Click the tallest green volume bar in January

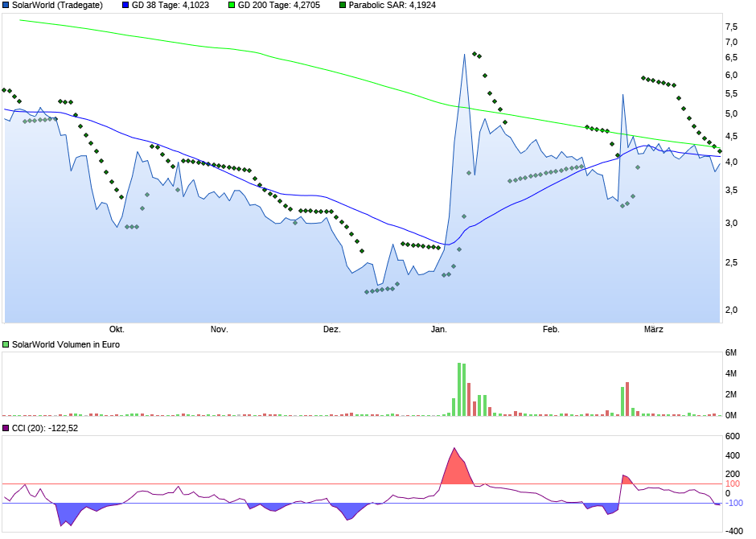(x=459, y=389)
